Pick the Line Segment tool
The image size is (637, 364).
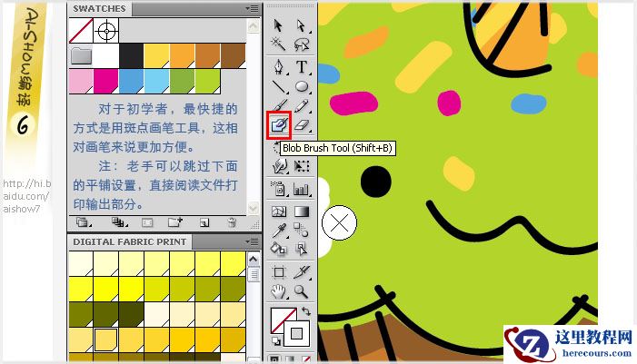click(279, 86)
